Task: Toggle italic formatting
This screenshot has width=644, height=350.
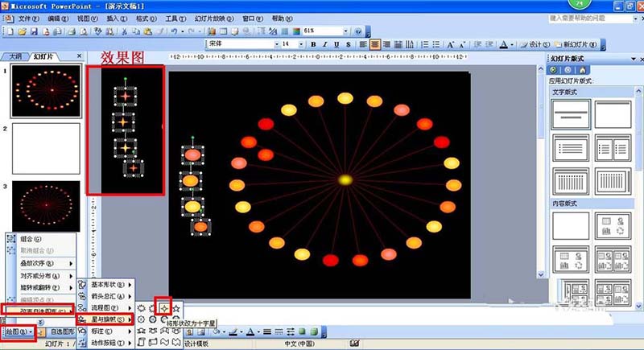Action: 325,44
